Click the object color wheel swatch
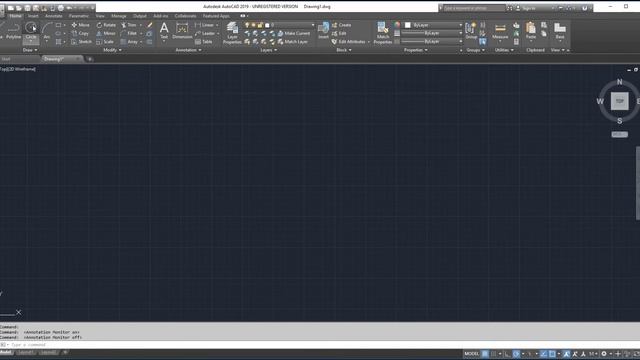 [x=397, y=25]
